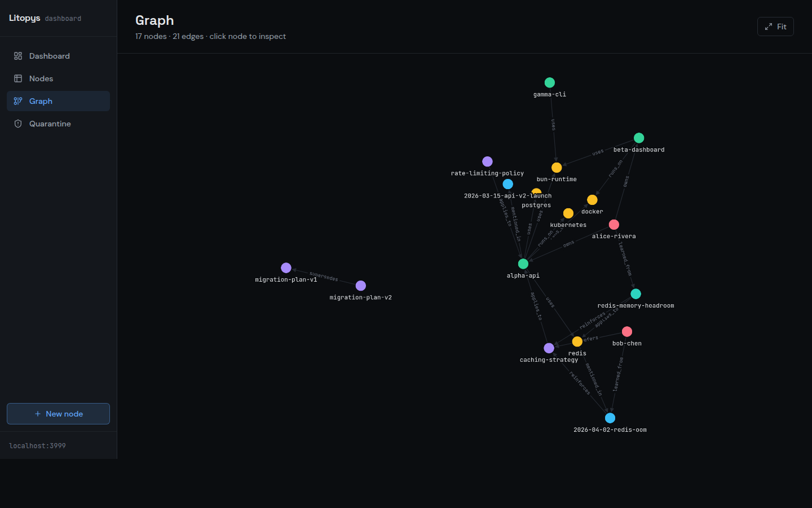Click the Nodes table icon in sidebar
Viewport: 812px width, 508px height.
coord(17,78)
